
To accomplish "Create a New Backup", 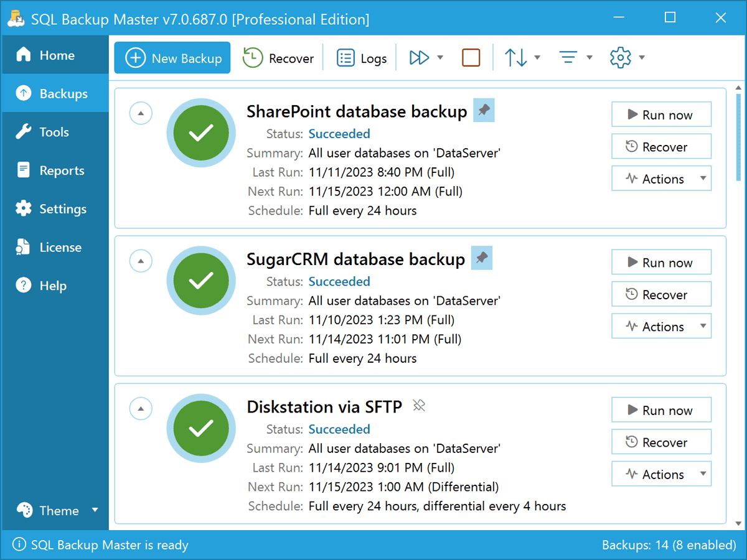I will 172,58.
